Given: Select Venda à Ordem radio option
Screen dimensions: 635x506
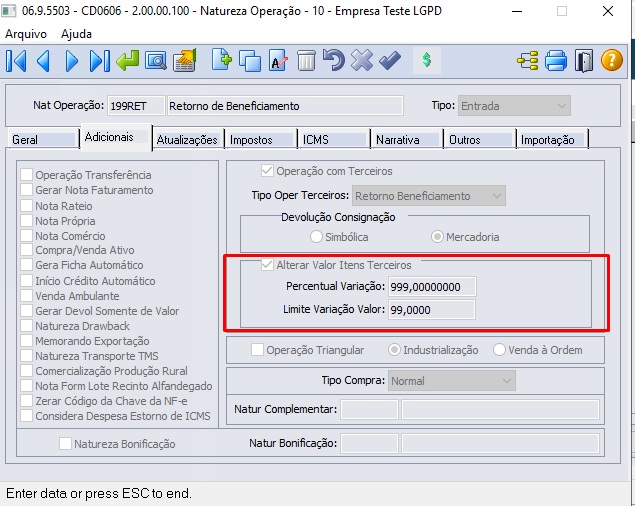Looking at the screenshot, I should coord(499,350).
